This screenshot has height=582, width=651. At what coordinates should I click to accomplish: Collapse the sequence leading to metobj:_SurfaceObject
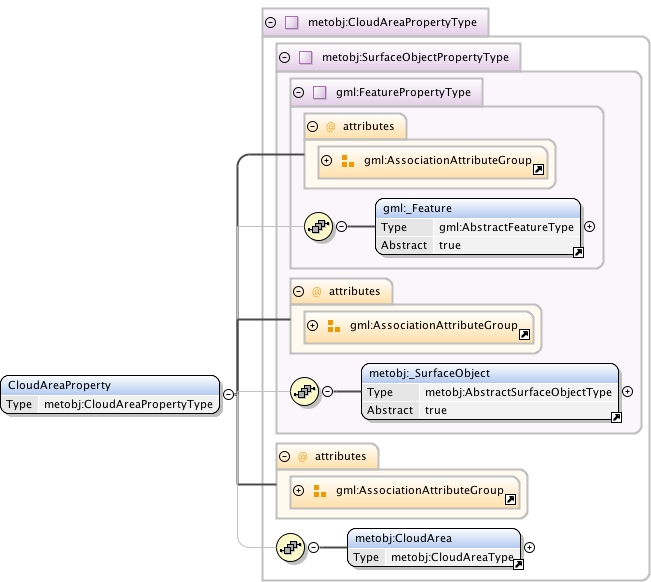(x=327, y=391)
